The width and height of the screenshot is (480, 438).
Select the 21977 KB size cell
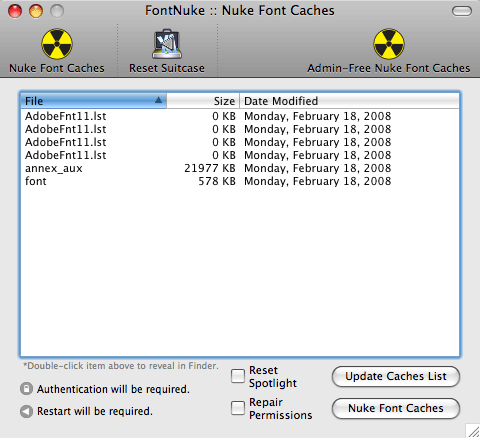tap(210, 168)
